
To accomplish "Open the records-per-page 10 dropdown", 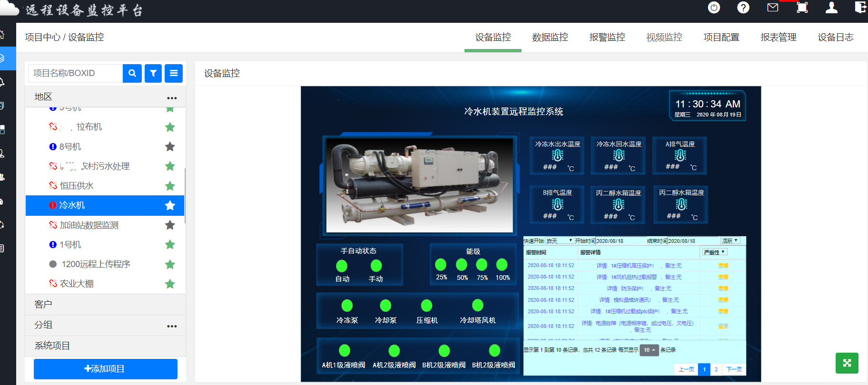I will coord(649,350).
